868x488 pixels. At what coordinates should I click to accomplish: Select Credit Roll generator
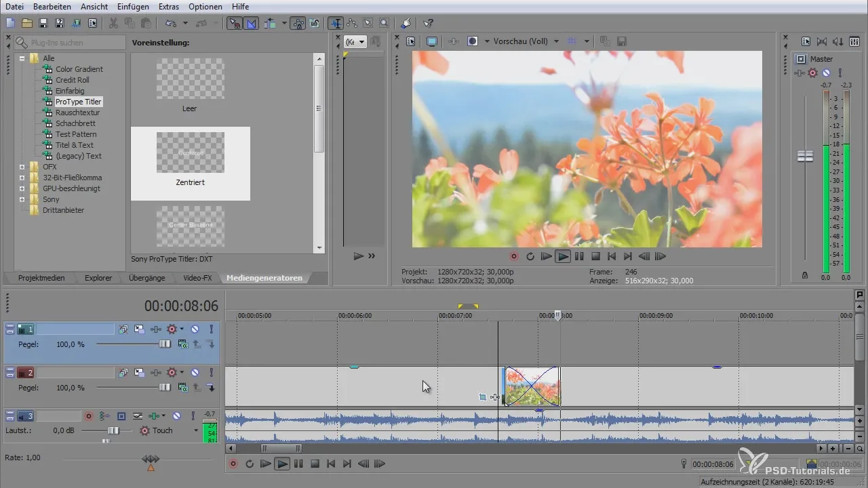[72, 80]
